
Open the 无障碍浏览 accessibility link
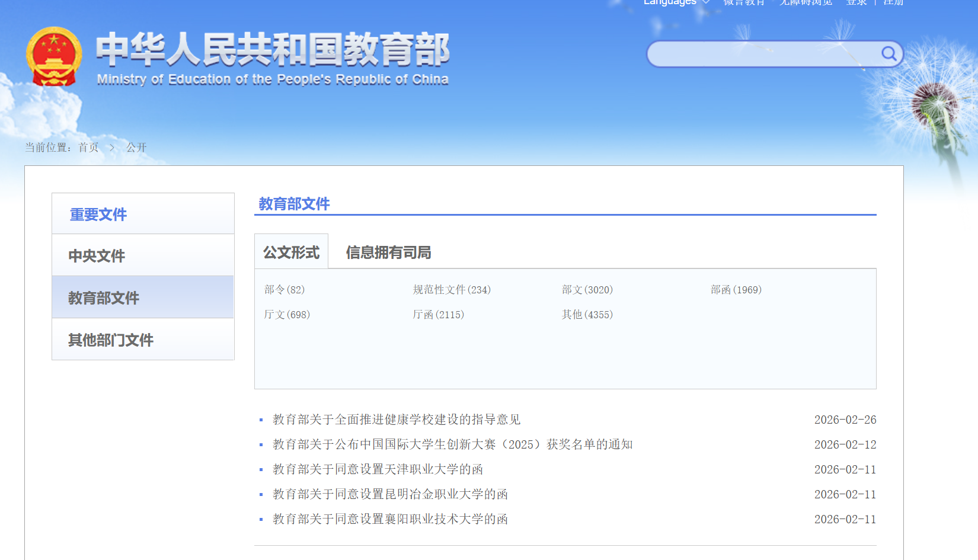[x=806, y=2]
